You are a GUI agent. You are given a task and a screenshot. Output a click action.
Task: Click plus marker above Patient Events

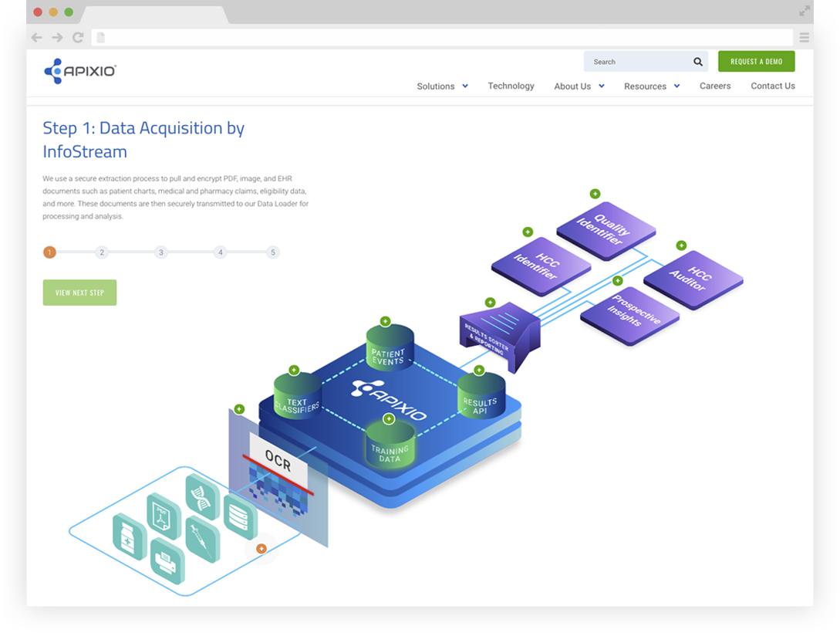(385, 321)
